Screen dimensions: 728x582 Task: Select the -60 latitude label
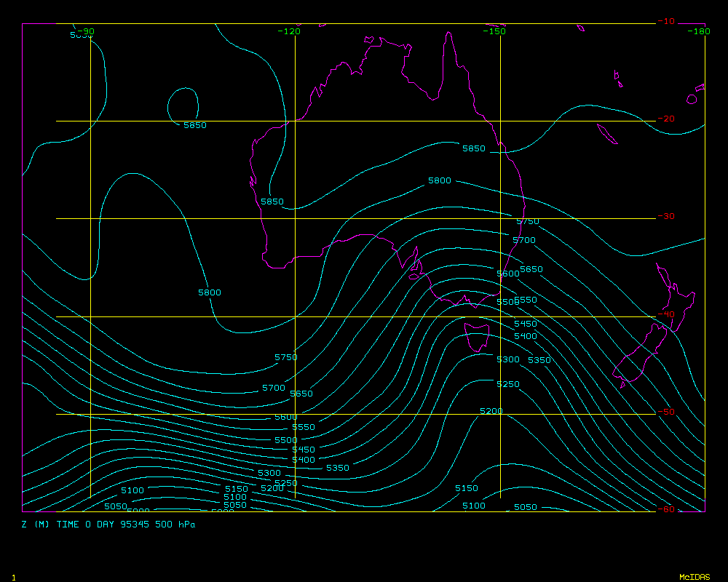coord(665,509)
